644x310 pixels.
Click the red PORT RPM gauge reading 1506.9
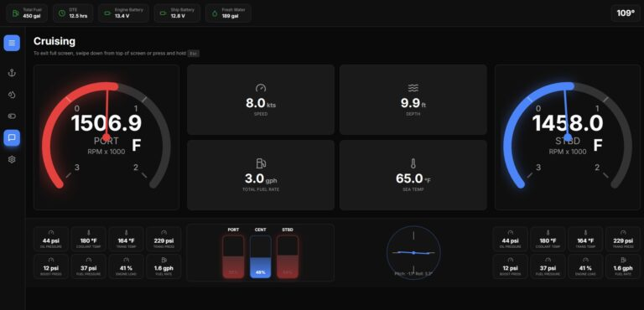106,137
